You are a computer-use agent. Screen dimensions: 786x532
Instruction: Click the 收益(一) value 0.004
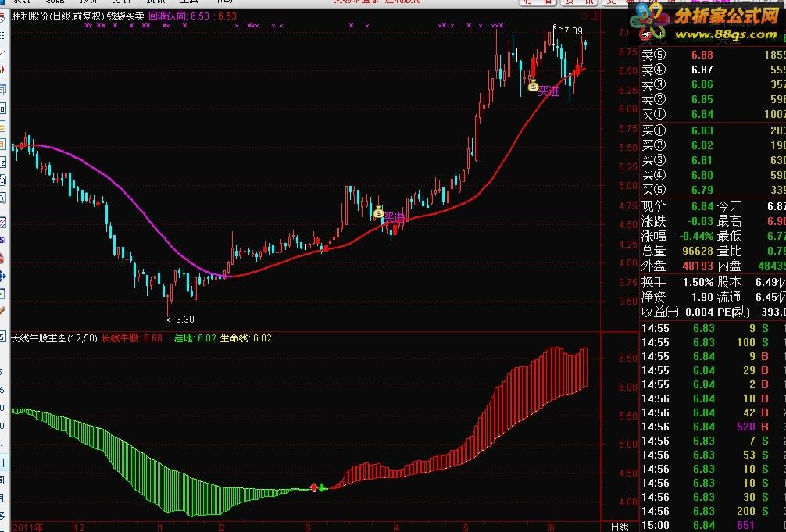(x=698, y=312)
